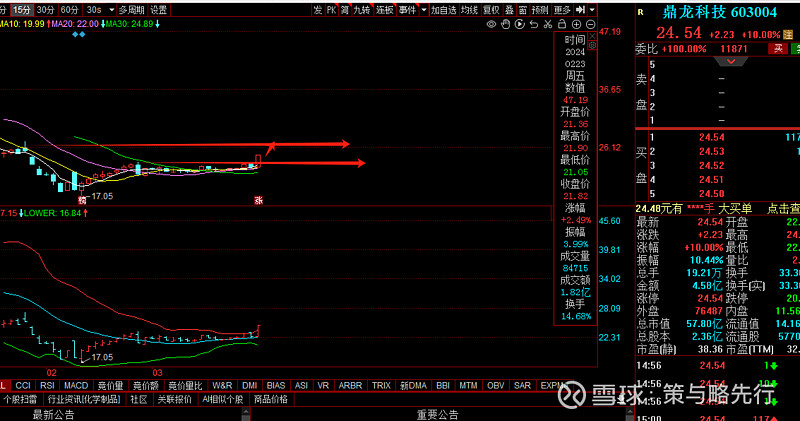Select the 15分 period tab
The height and width of the screenshot is (421, 800).
pos(21,10)
